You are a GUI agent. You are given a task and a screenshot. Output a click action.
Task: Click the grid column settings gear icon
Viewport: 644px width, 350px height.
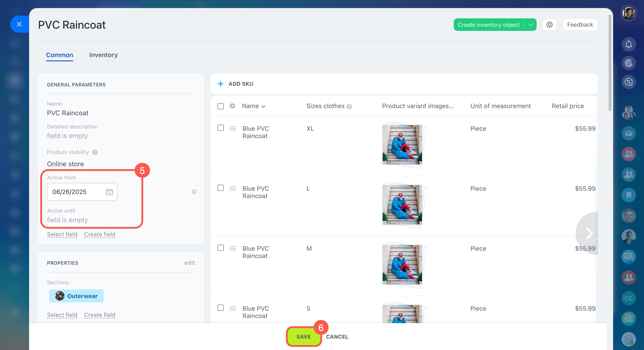tap(232, 106)
